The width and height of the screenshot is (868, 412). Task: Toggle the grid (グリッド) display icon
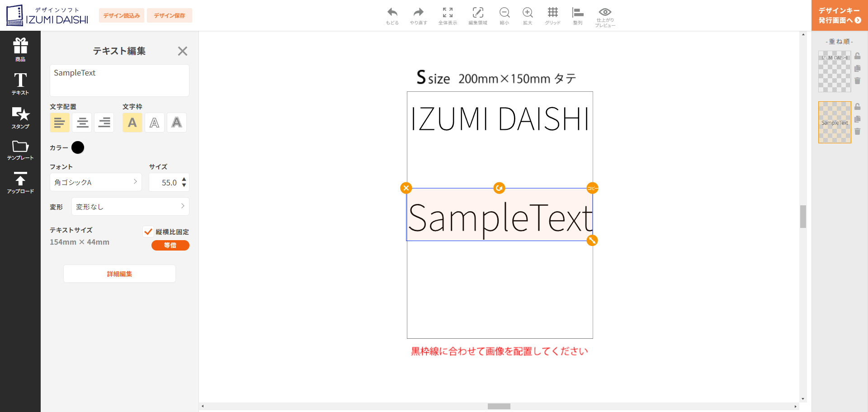point(552,13)
